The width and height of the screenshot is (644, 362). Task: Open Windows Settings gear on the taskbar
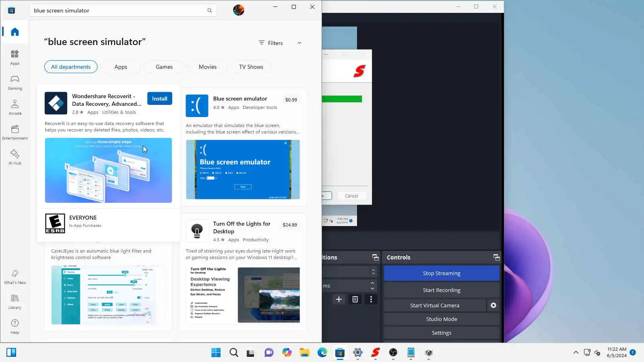pos(358,353)
